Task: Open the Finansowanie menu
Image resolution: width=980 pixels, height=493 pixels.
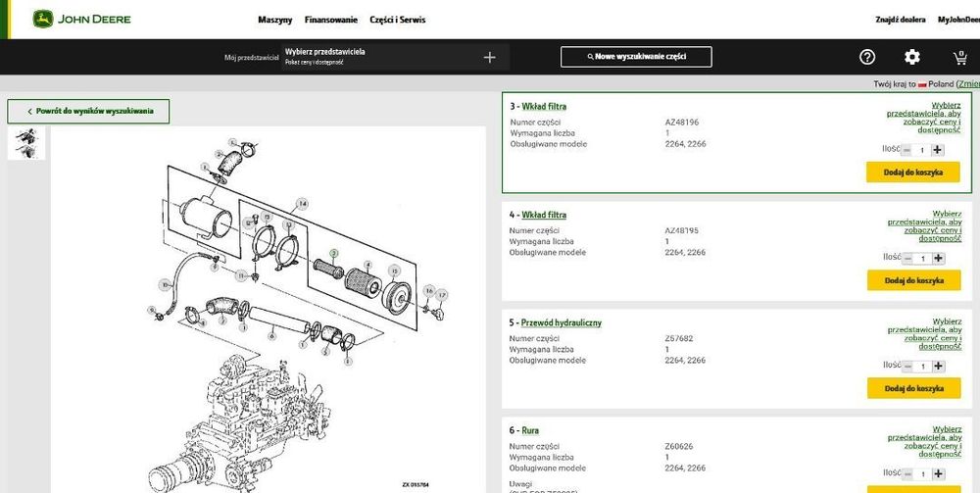Action: 331,20
